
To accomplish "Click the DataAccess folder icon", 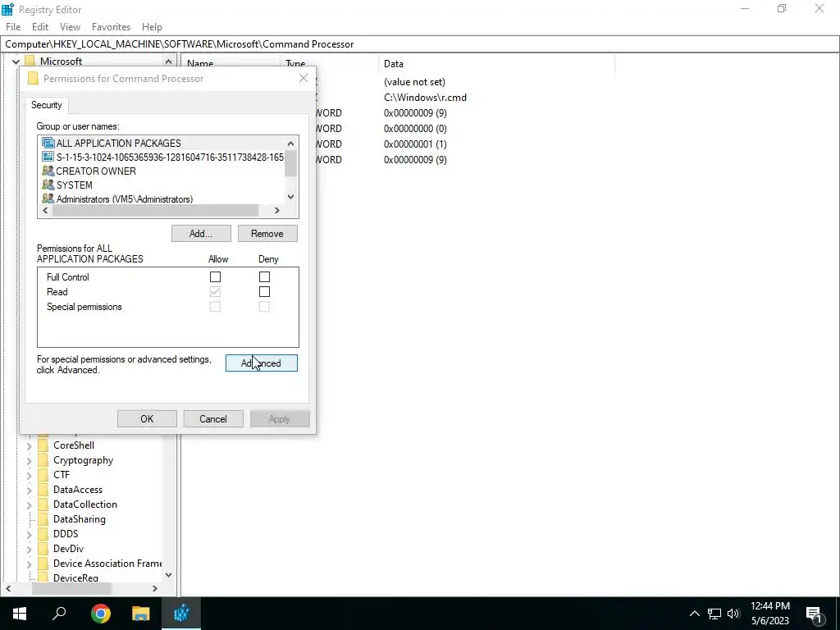I will pyautogui.click(x=43, y=490).
